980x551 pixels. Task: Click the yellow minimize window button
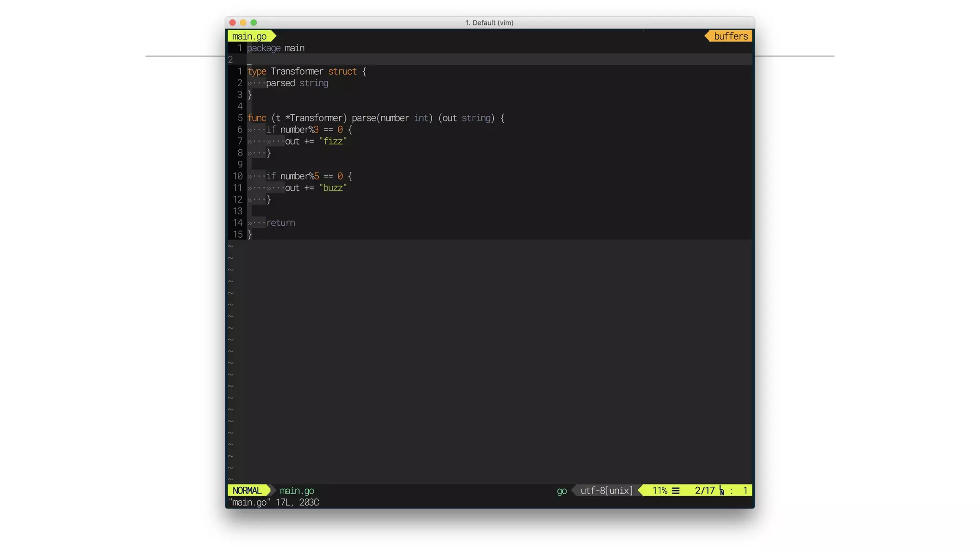pyautogui.click(x=243, y=22)
